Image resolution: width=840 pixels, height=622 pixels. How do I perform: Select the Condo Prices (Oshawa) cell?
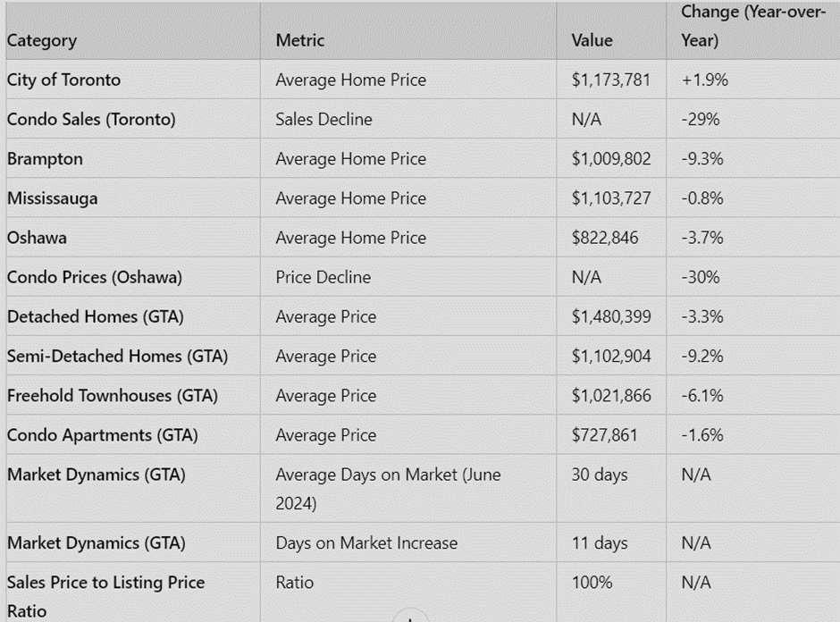(x=94, y=277)
